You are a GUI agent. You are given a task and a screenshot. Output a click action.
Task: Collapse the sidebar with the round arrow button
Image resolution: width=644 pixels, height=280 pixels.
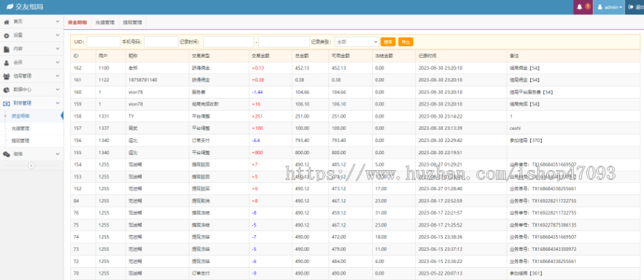click(31, 166)
